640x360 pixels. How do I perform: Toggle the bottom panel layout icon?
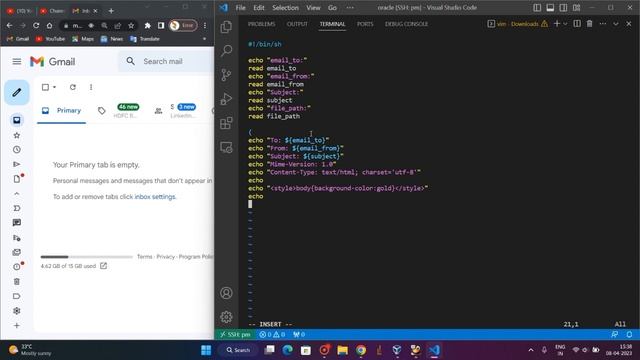550,7
